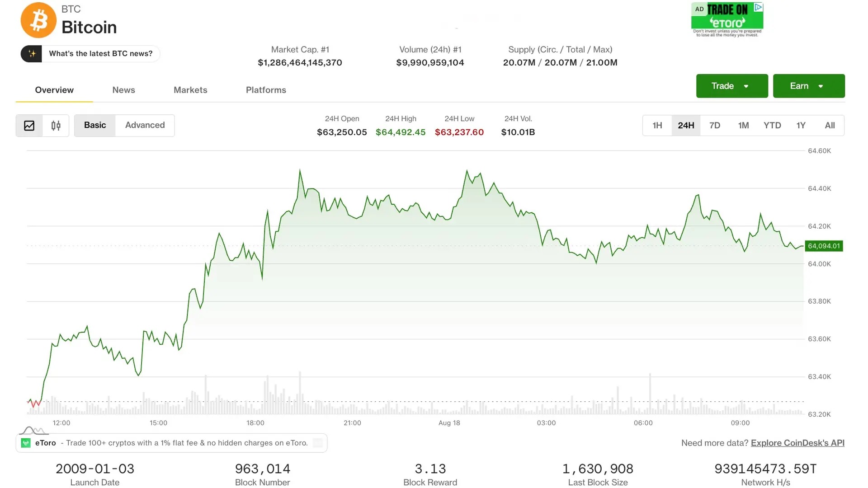Click the supply value 20.07M / 20.07M / 21.00M
868x488 pixels.
pos(560,62)
